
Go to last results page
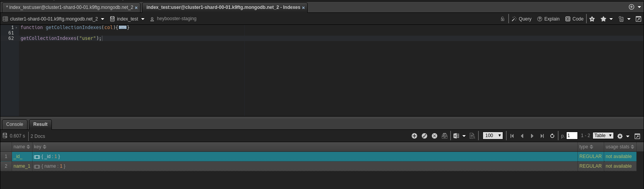coord(542,136)
